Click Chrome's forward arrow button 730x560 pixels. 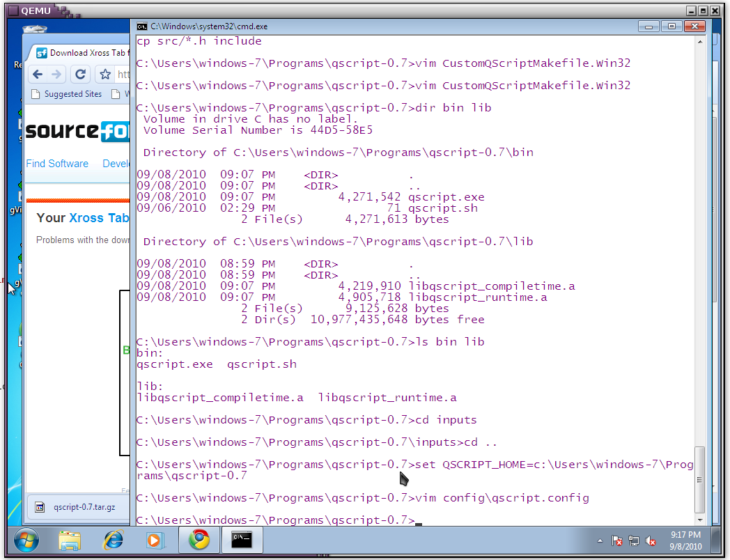pyautogui.click(x=57, y=75)
